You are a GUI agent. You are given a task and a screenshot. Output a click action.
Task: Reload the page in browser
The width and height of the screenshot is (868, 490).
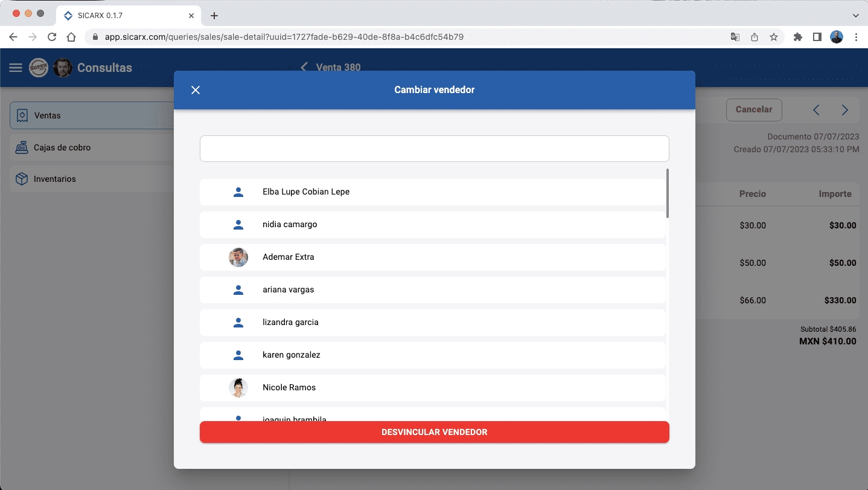52,37
